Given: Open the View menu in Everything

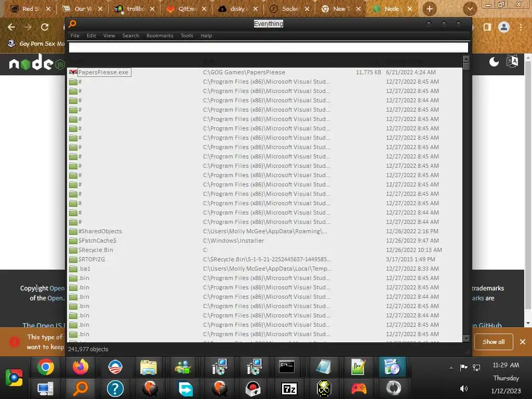Looking at the screenshot, I should pos(109,36).
